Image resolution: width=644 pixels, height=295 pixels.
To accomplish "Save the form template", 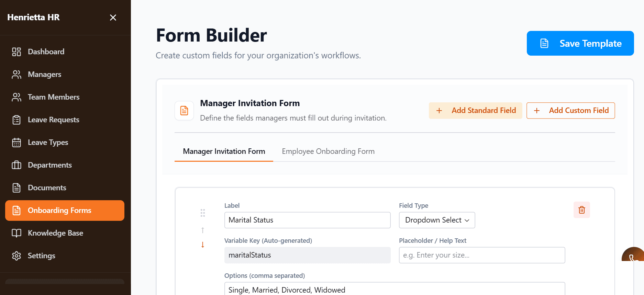I will [x=580, y=43].
